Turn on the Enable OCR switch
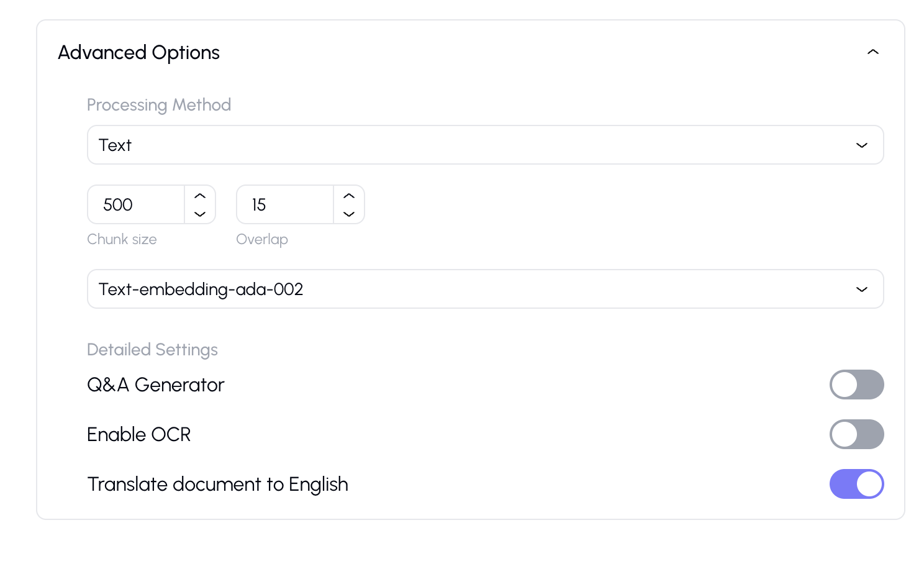 [856, 434]
